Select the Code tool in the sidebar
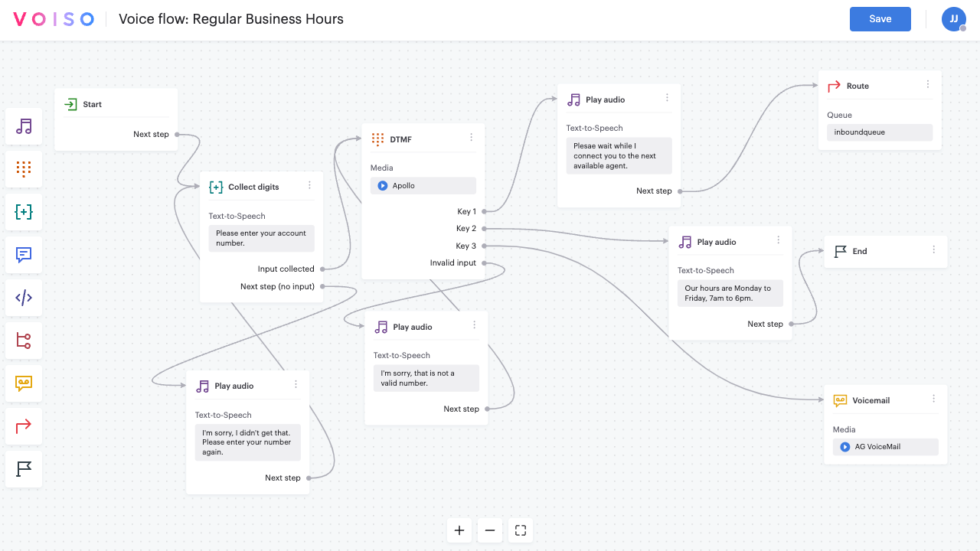The image size is (980, 551). pos(24,298)
